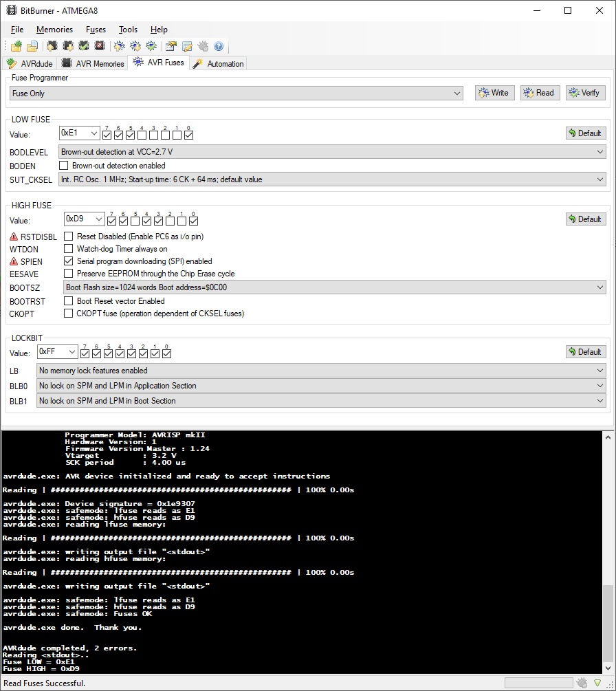The height and width of the screenshot is (691, 616).
Task: Click the console scroll up arrow
Action: [x=608, y=437]
